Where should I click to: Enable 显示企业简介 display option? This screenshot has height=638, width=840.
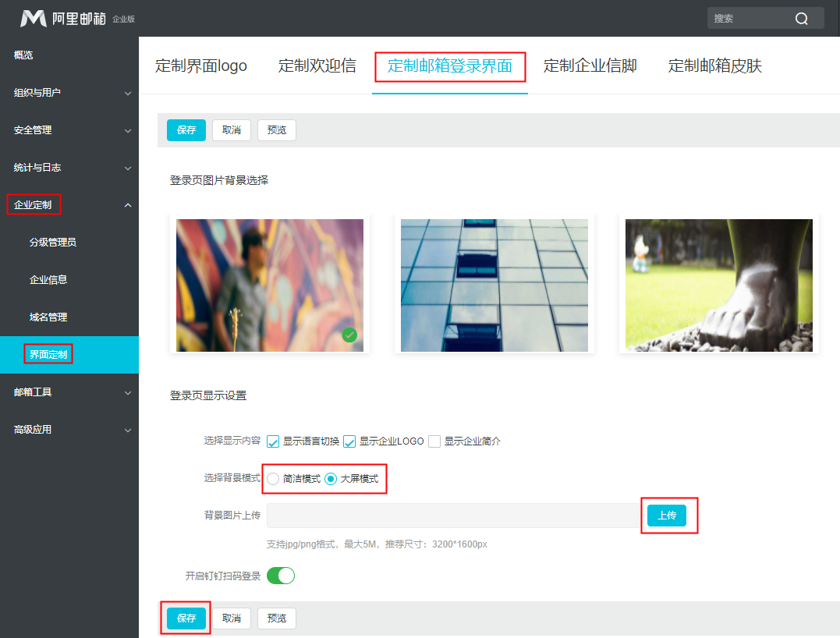point(434,441)
